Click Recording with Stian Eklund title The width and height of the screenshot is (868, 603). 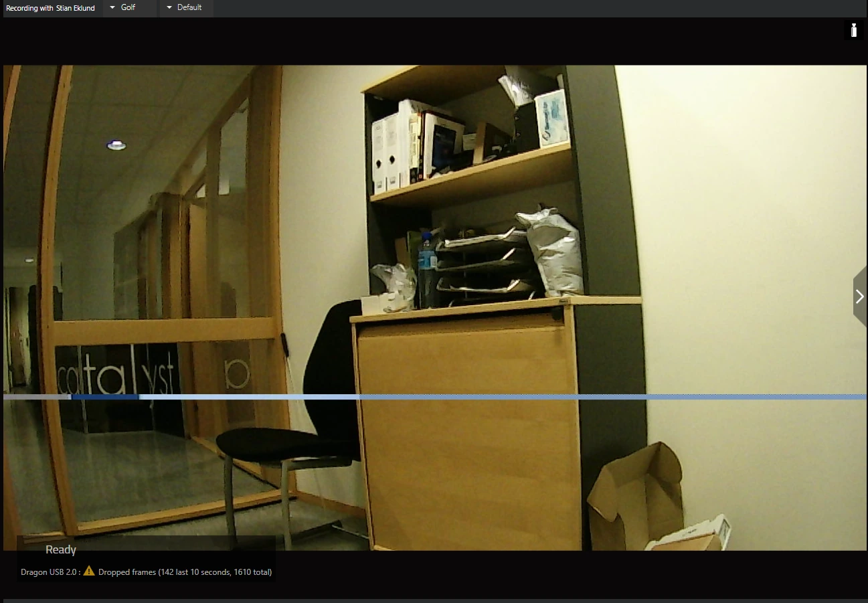51,8
